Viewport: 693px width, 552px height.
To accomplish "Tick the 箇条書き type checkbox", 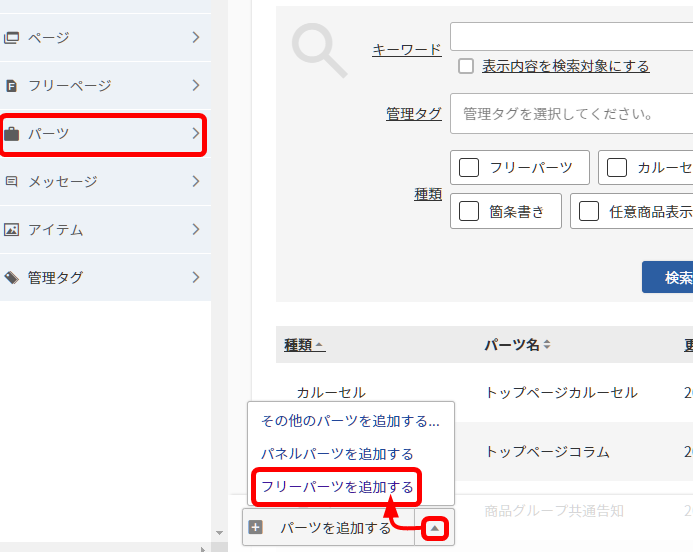I will pyautogui.click(x=469, y=211).
